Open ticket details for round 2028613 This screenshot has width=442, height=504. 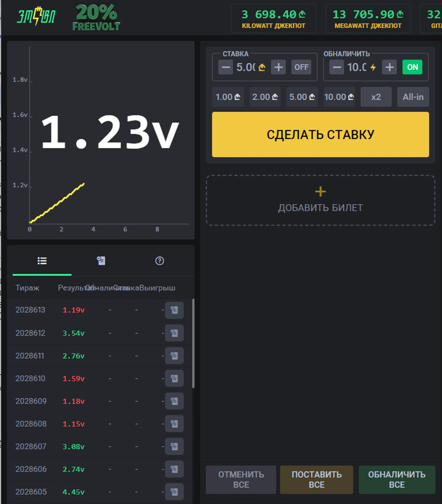coord(174,310)
